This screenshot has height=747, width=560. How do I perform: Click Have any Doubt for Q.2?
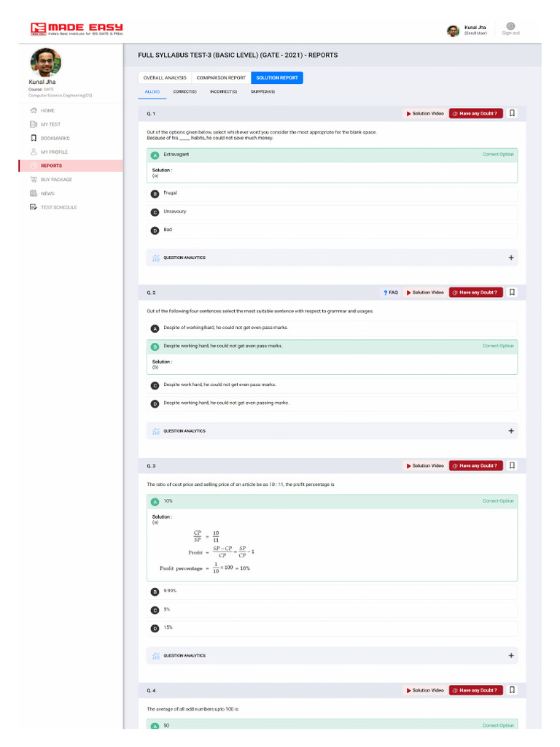[x=475, y=293]
